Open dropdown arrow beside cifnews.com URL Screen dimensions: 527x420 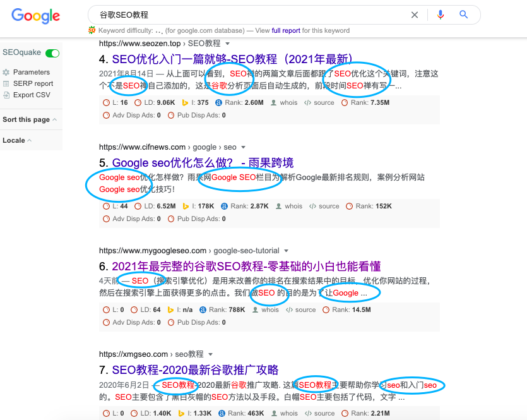point(244,147)
